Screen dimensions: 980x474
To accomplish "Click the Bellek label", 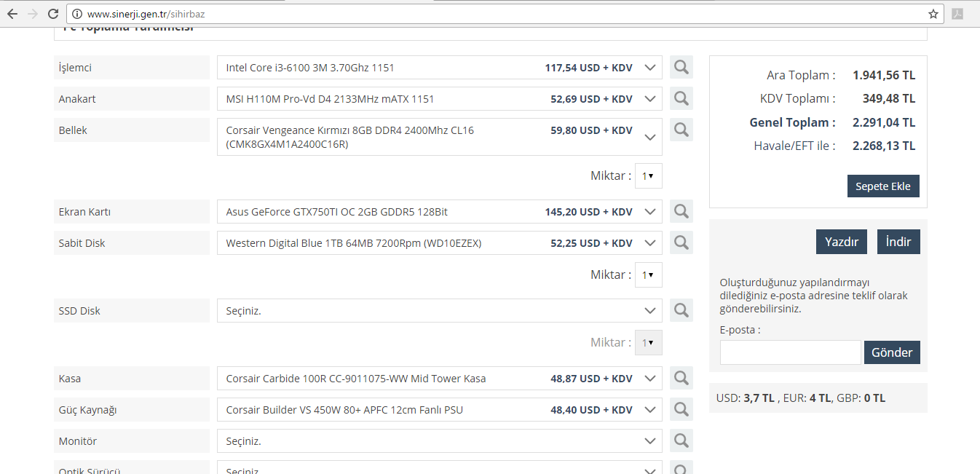I will coord(73,130).
